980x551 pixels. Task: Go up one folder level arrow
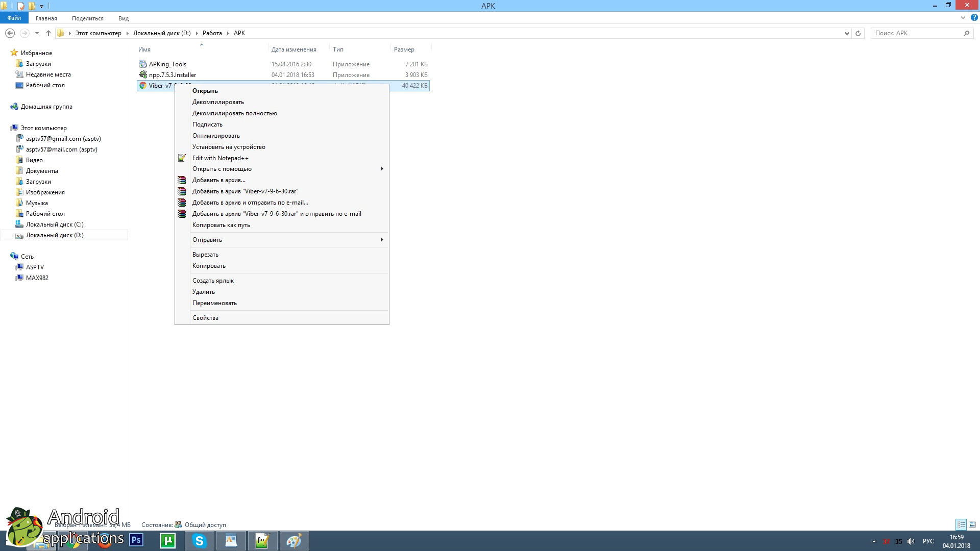point(48,33)
